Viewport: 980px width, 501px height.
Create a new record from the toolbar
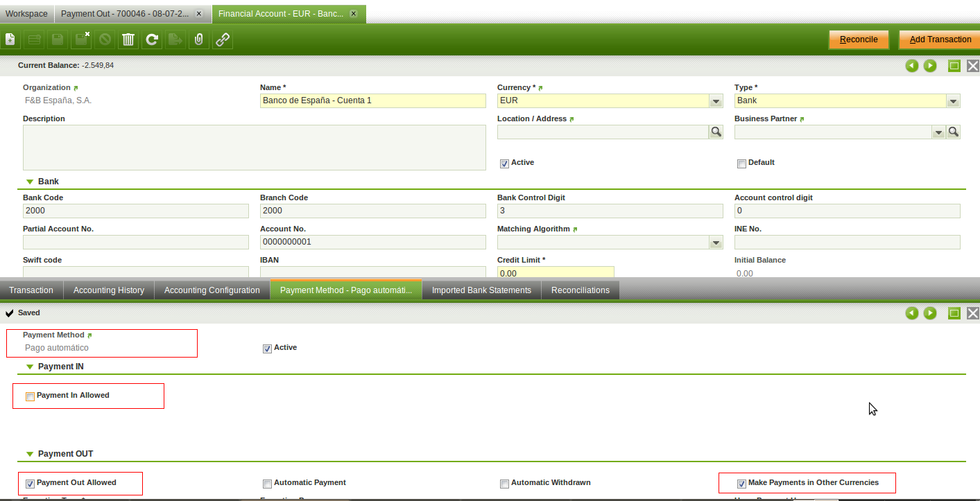click(x=10, y=39)
